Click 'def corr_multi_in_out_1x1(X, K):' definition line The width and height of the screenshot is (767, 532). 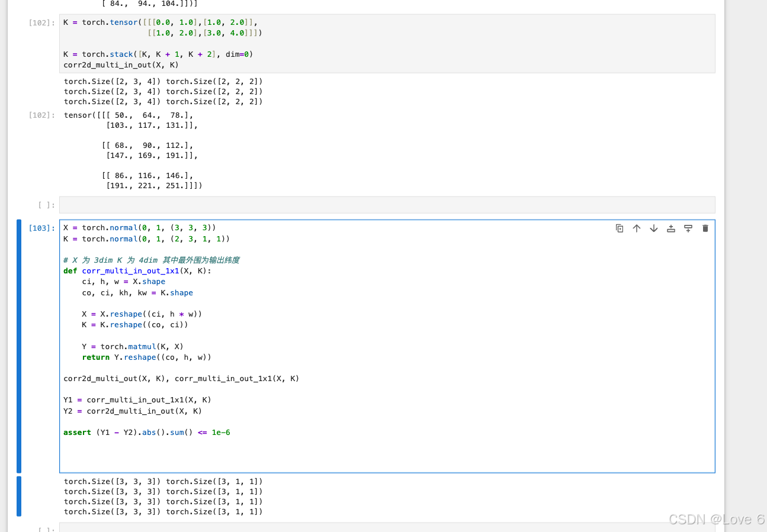pos(137,271)
